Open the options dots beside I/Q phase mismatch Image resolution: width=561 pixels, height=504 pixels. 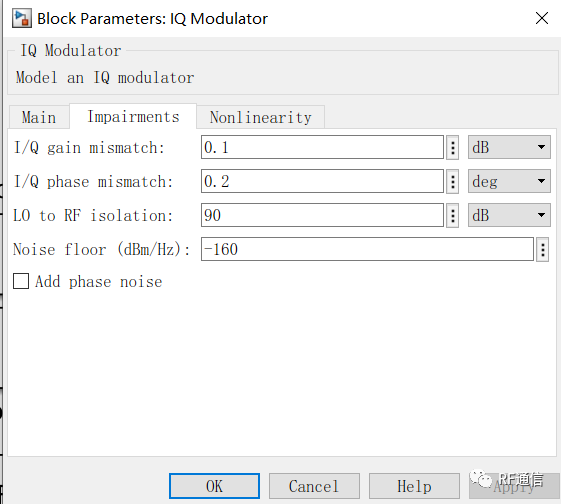[453, 181]
